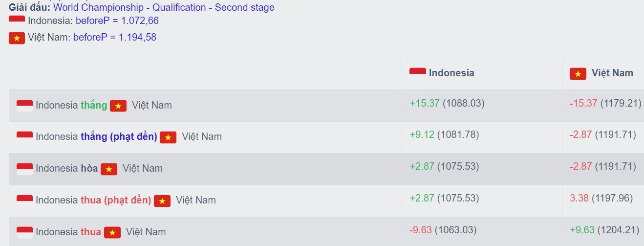The width and height of the screenshot is (644, 246).
Task: Click Indonesia beforeP value 1.072,66
Action: pos(117,21)
